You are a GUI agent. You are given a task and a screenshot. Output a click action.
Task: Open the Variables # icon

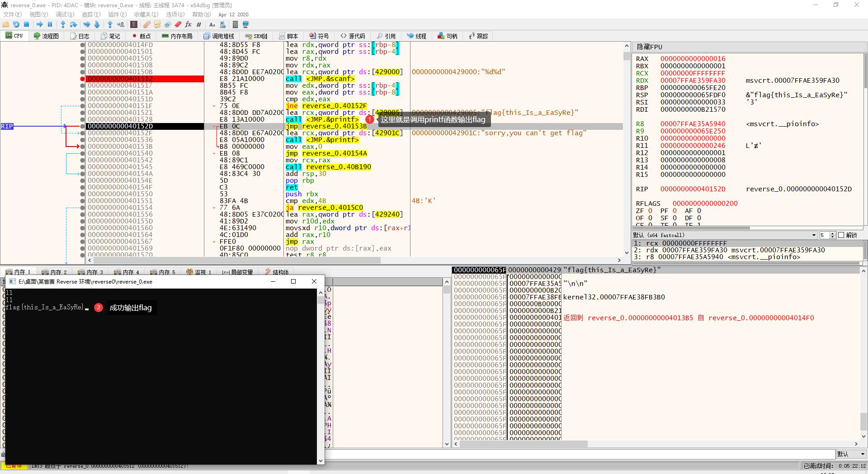[199, 24]
